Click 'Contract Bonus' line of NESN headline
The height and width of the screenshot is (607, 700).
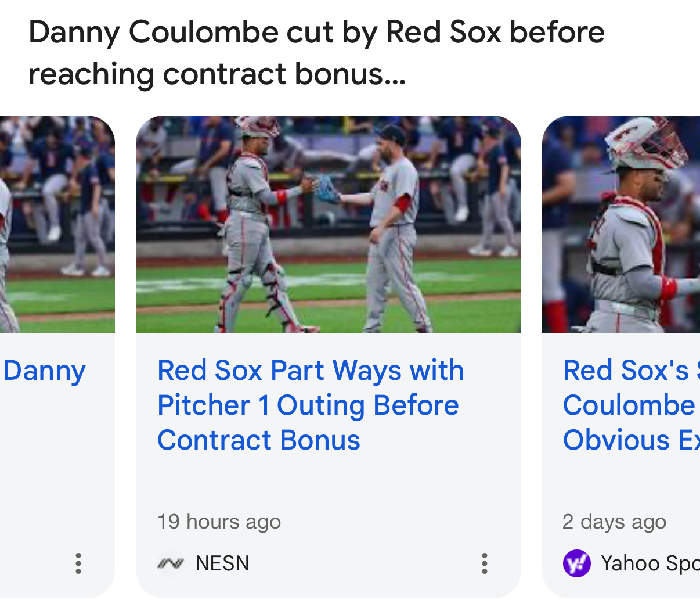pyautogui.click(x=259, y=440)
